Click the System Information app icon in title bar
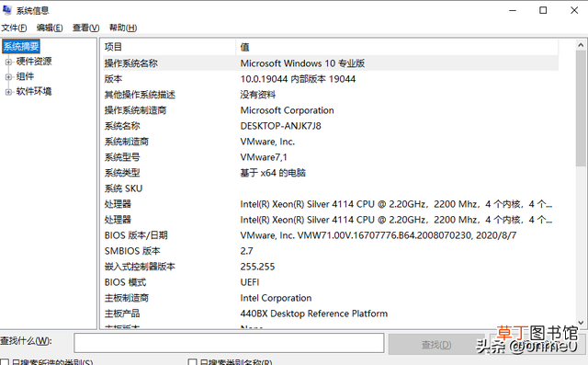This screenshot has width=588, height=365. click(x=6, y=10)
